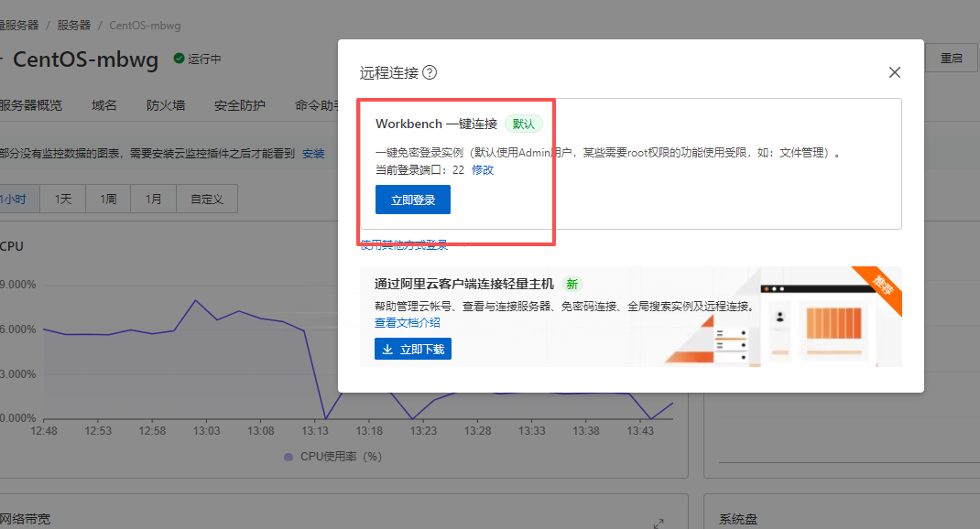Screen dimensions: 980x529
Task: Open the 域名 tab
Action: click(x=103, y=104)
